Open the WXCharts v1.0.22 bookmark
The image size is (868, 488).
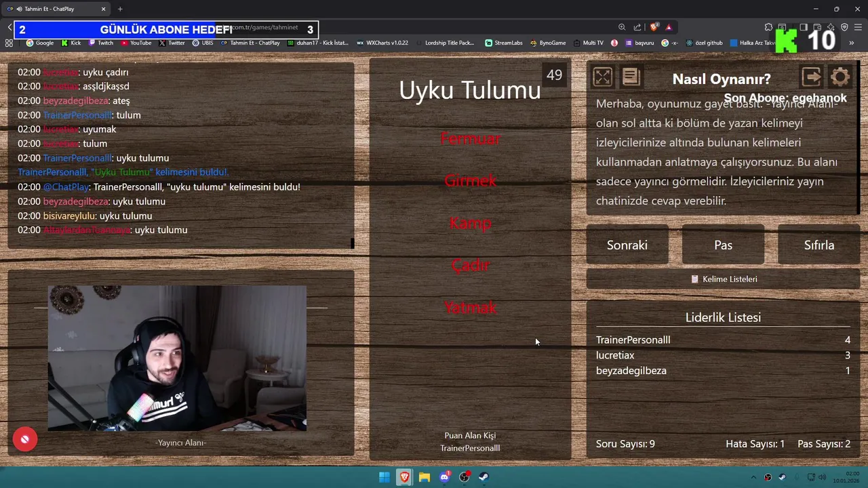[x=382, y=43]
